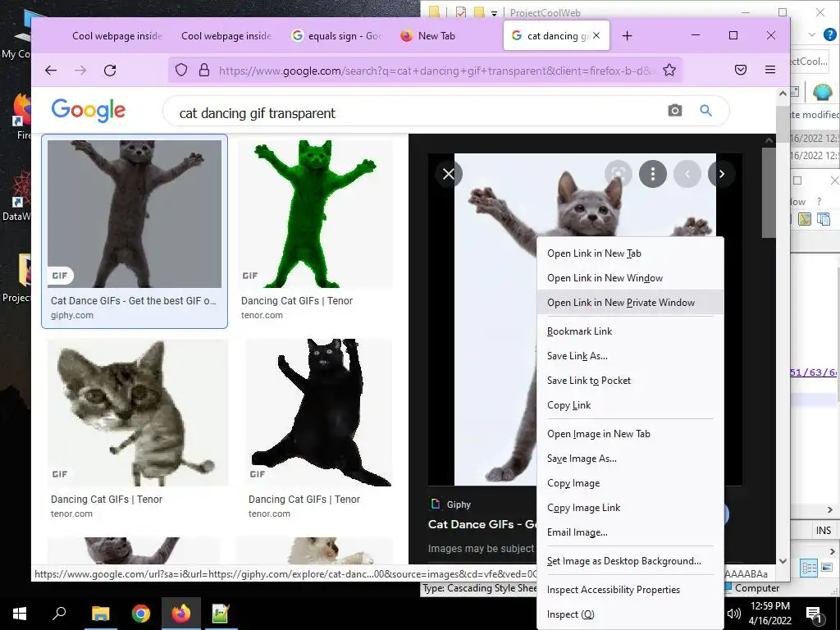The width and height of the screenshot is (840, 630).
Task: Switch to Firefox on the taskbar
Action: (181, 614)
